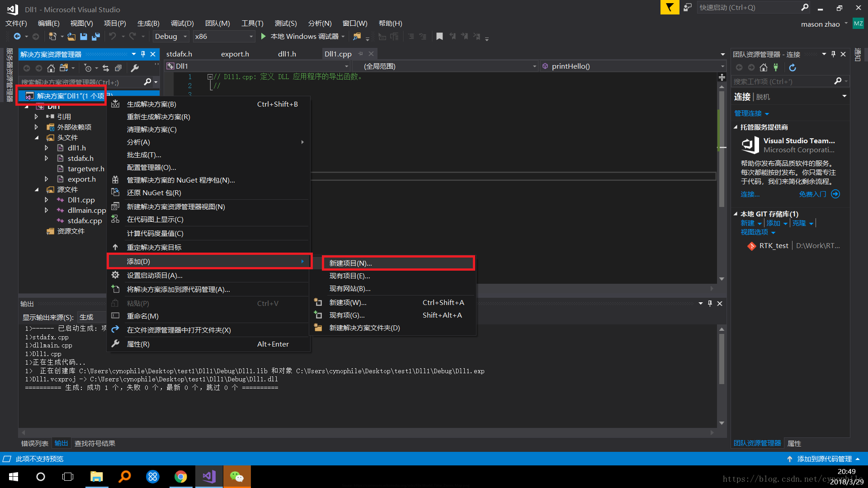Screen dimensions: 868x488
Task: Open the printHello() member dropdown
Action: click(632, 66)
